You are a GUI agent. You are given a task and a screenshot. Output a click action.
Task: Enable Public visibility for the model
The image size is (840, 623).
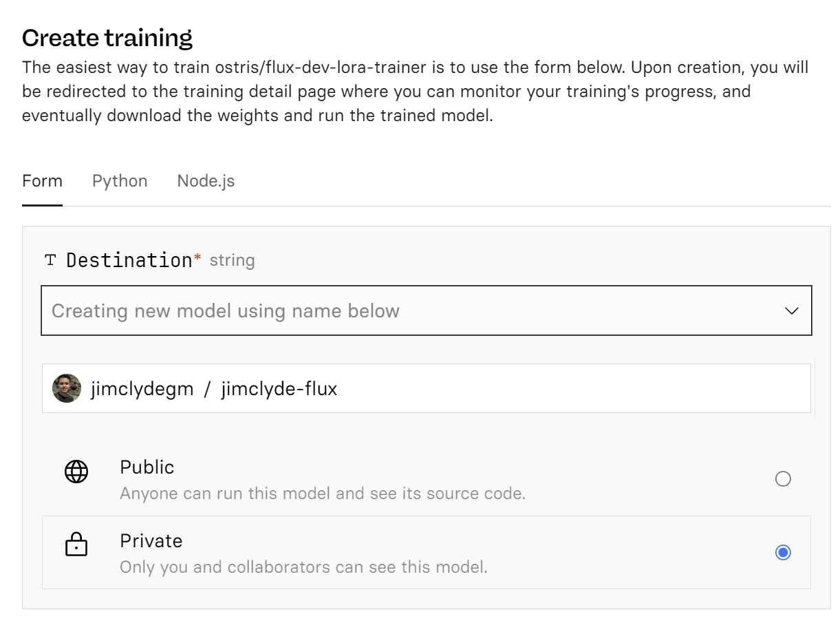point(782,478)
